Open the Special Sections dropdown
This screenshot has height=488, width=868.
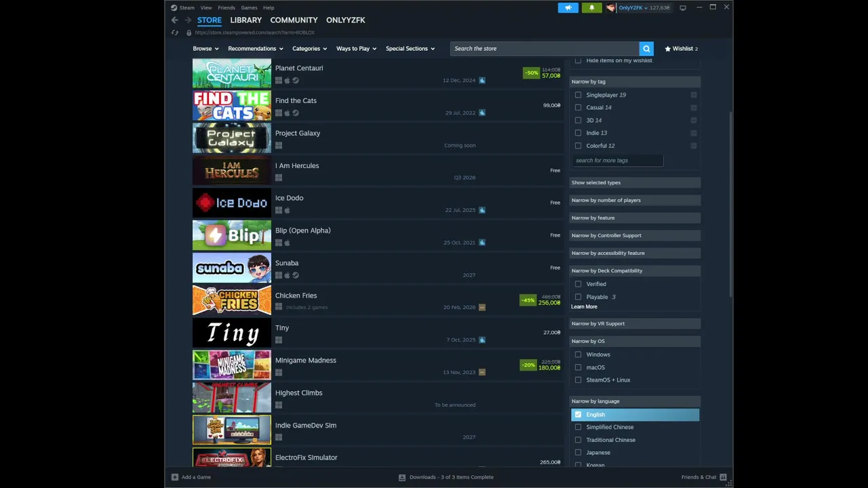[410, 49]
